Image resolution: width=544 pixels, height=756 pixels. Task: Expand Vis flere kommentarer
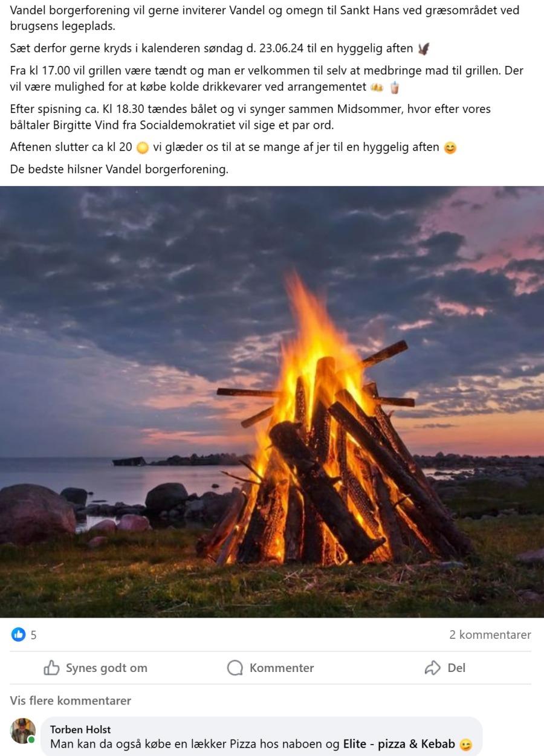71,701
